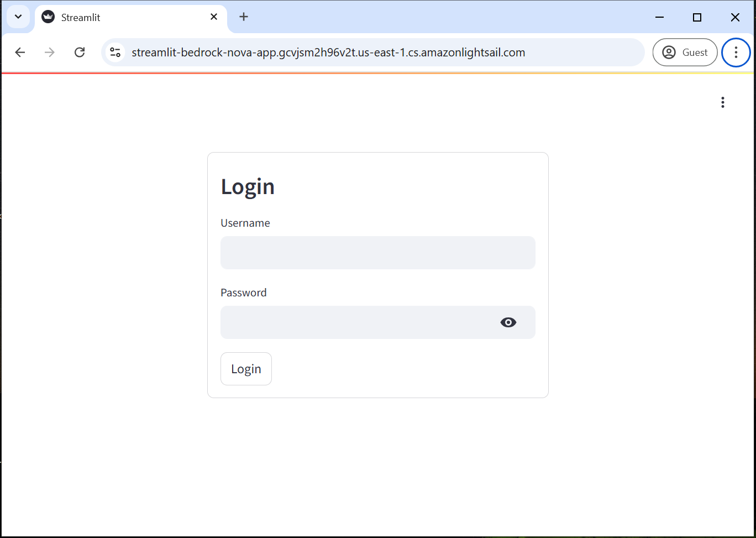Viewport: 756px width, 538px height.
Task: Open the Guest profile button
Action: [x=685, y=53]
